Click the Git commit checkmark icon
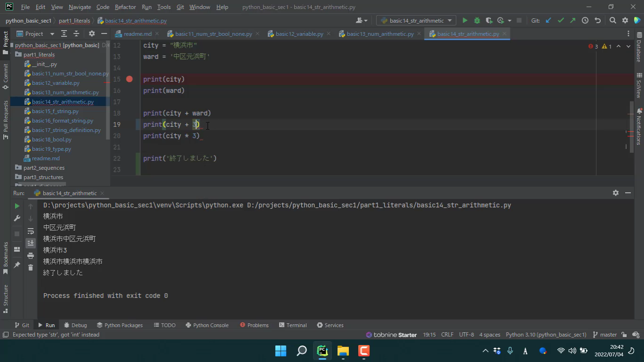Image resolution: width=644 pixels, height=362 pixels. point(561,20)
